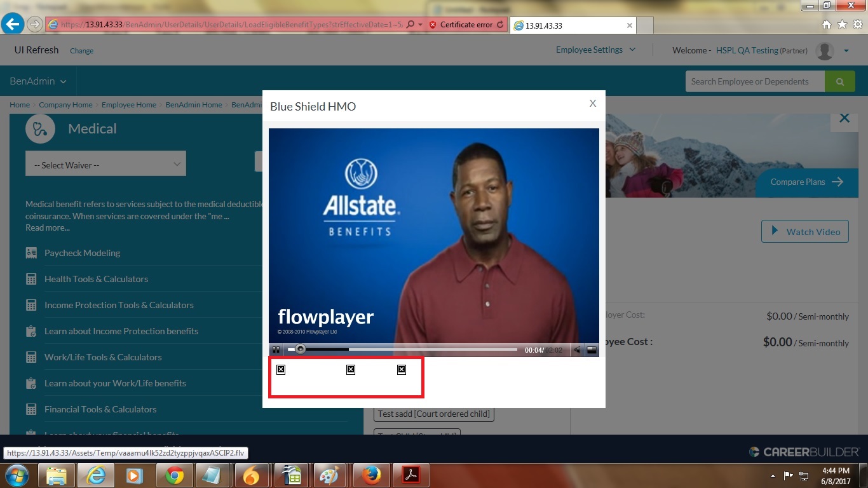Click the video frame in the dialog
The height and width of the screenshot is (488, 868).
(433, 236)
